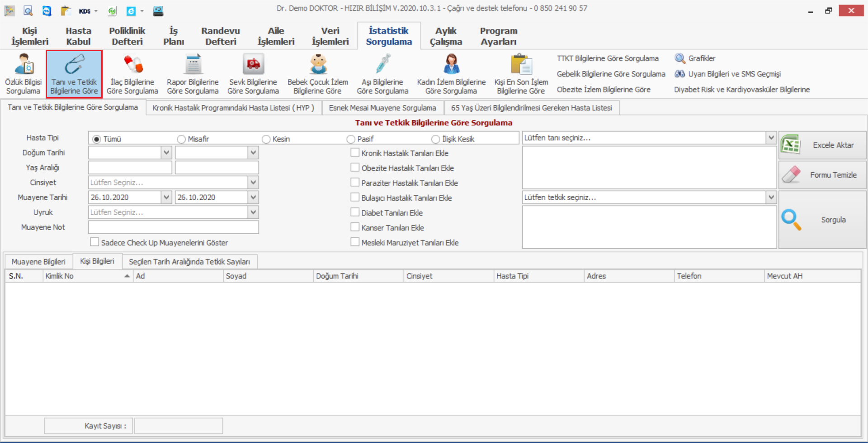Expand Muayene Tarihi end date dropdown

coord(253,197)
